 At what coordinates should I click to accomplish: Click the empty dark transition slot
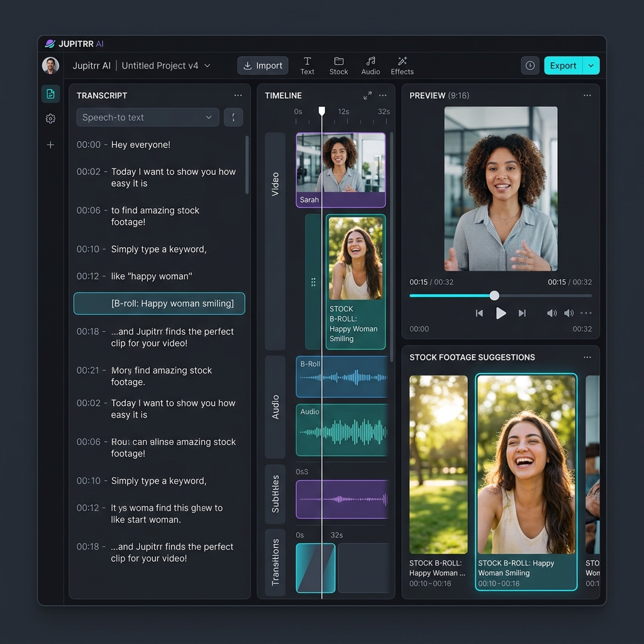click(x=364, y=568)
